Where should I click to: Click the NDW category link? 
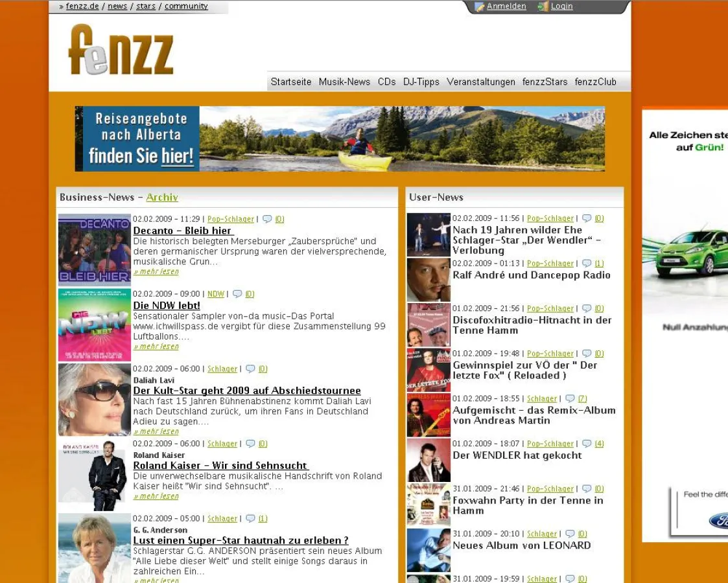[x=216, y=293]
